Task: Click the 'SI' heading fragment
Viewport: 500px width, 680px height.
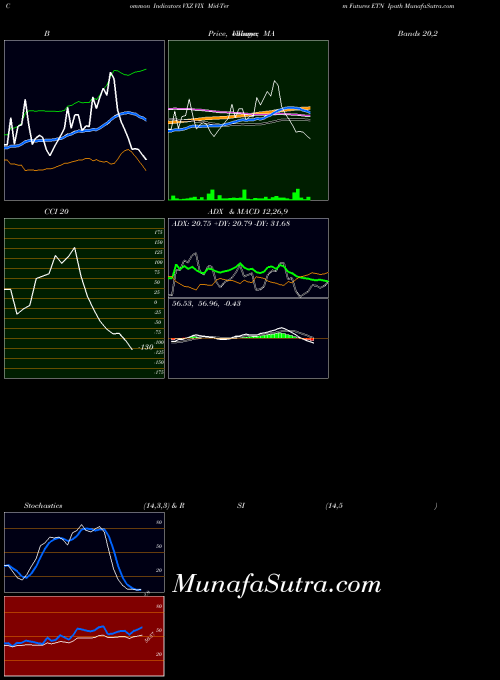Action: 241,506
